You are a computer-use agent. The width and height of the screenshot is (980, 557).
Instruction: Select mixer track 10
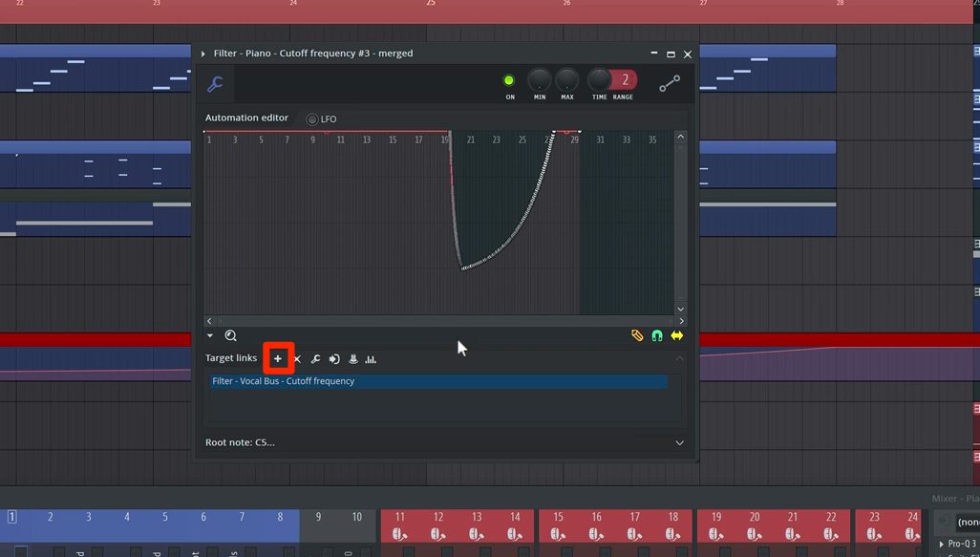coord(356,517)
